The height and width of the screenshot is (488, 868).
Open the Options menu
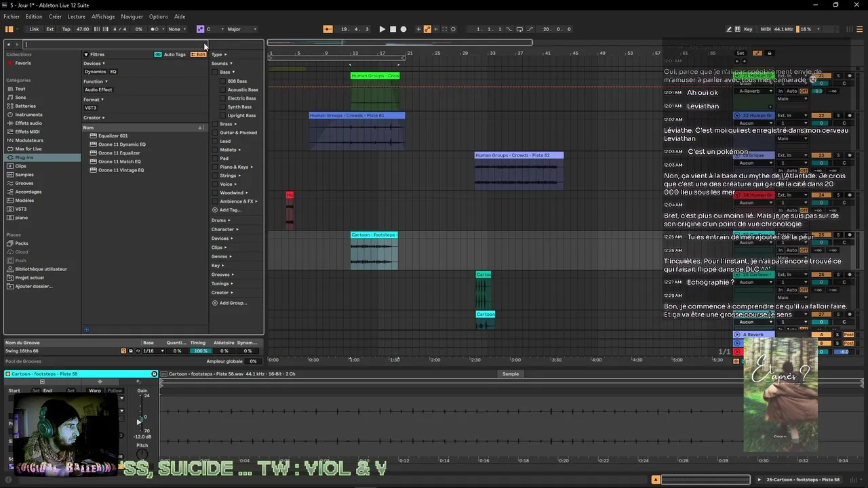click(159, 16)
